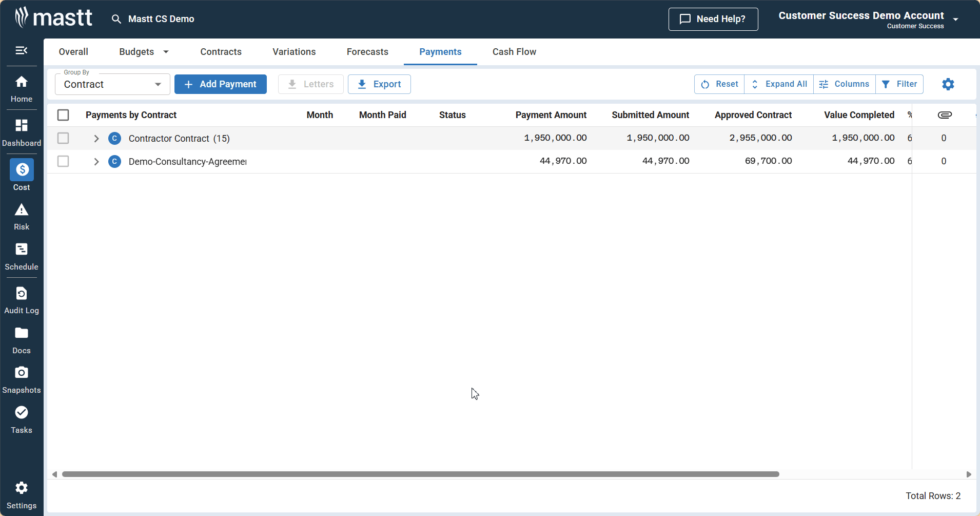The height and width of the screenshot is (516, 980).
Task: Expand the Demo-Consultancy-Agreement row chevron
Action: coord(96,161)
